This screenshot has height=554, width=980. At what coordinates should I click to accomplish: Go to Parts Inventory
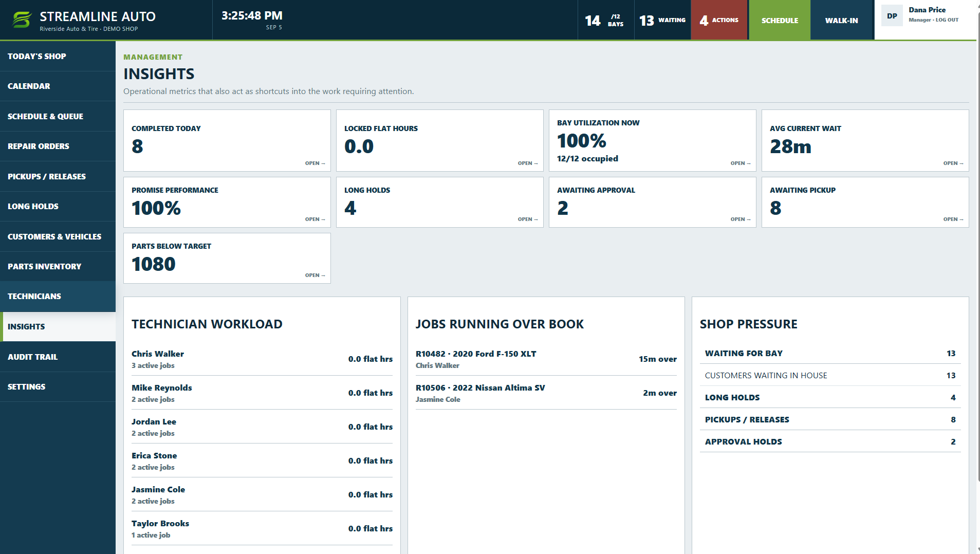[x=58, y=266]
